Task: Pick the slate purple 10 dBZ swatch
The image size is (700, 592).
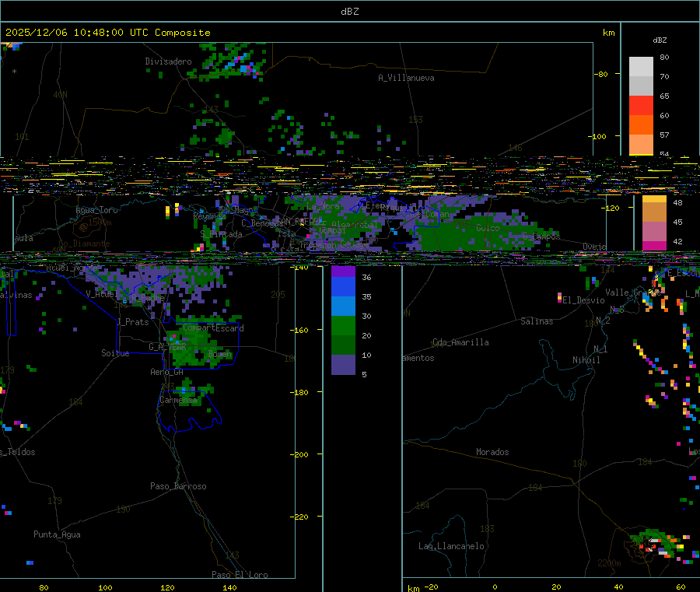Action: (x=343, y=364)
